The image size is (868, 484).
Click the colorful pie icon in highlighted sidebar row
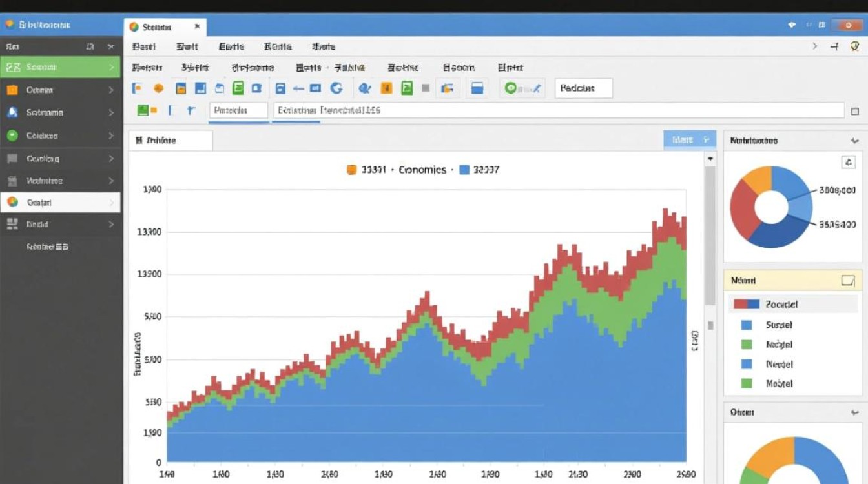[x=12, y=202]
